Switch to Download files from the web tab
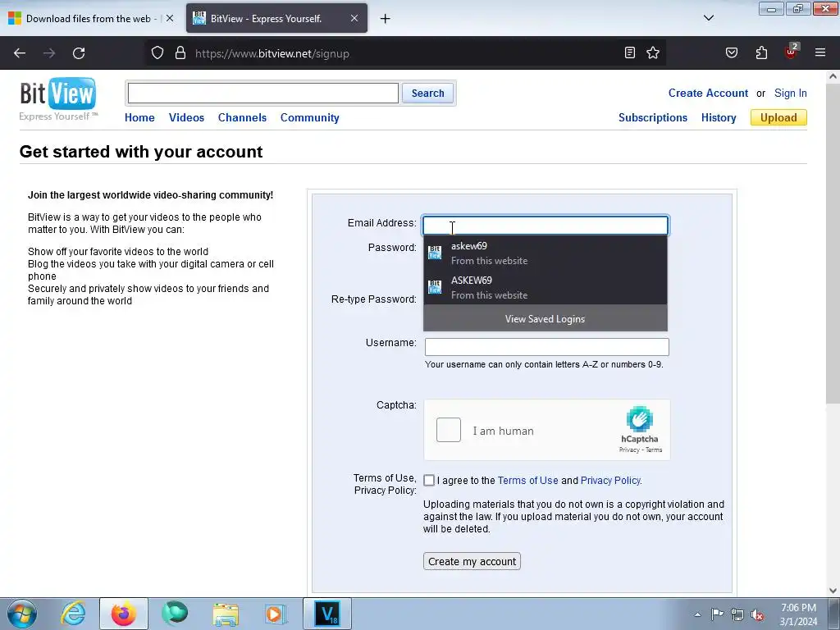 tap(91, 18)
